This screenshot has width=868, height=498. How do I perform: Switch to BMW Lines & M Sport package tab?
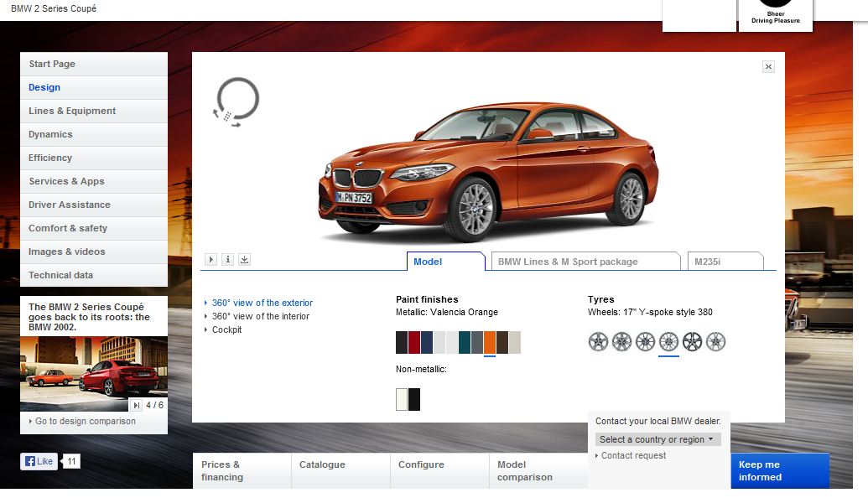[x=585, y=262]
